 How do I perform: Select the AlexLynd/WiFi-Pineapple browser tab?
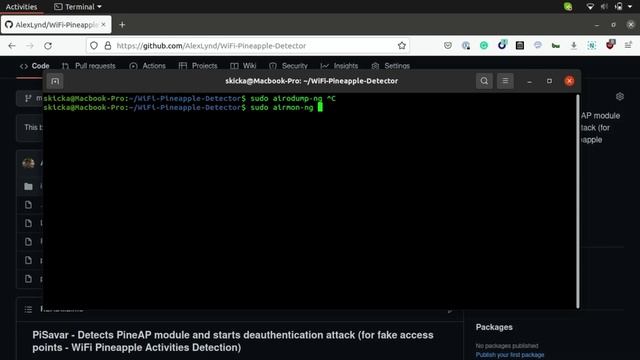tap(56, 24)
